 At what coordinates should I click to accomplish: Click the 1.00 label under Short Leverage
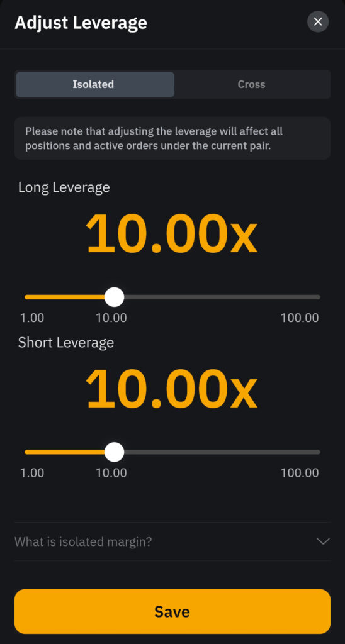(x=32, y=473)
